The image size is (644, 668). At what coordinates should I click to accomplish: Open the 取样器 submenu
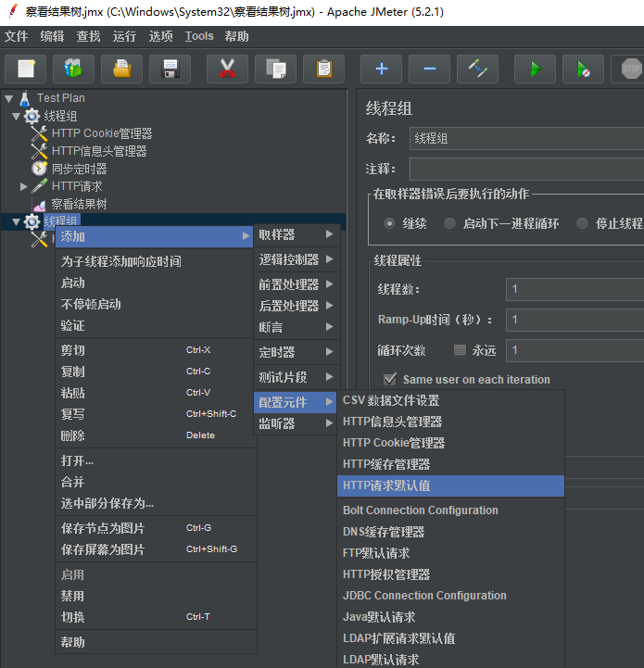coord(297,234)
